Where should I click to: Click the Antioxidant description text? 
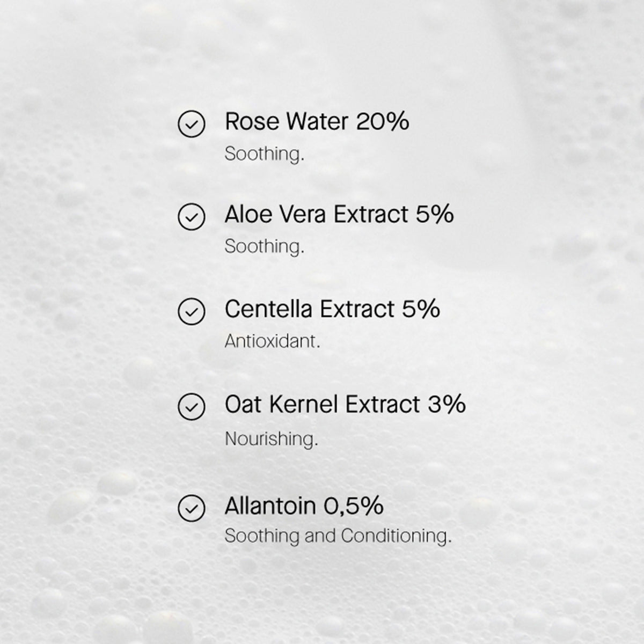272,341
